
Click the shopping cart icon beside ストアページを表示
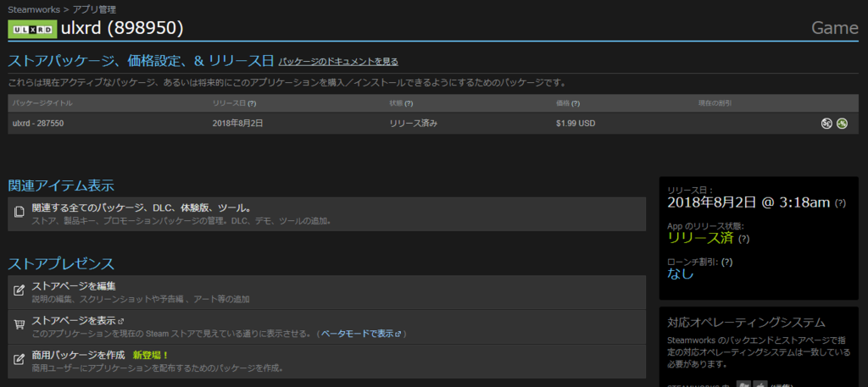[x=19, y=325]
